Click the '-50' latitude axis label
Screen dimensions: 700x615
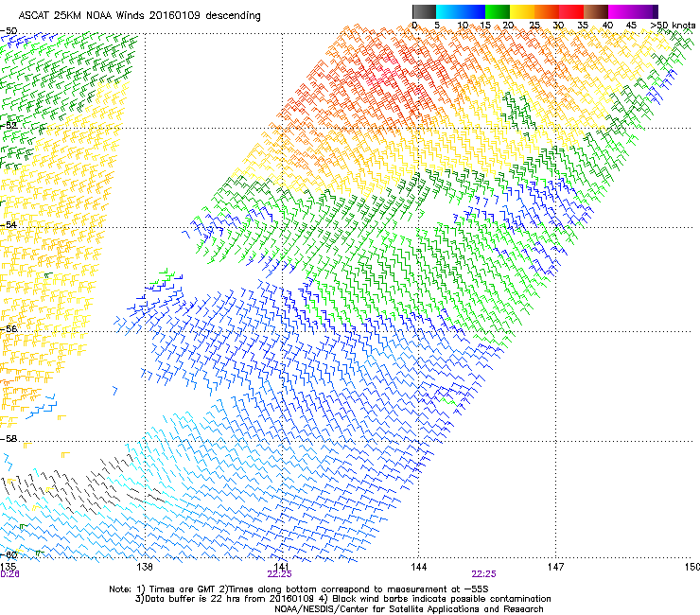(x=9, y=31)
